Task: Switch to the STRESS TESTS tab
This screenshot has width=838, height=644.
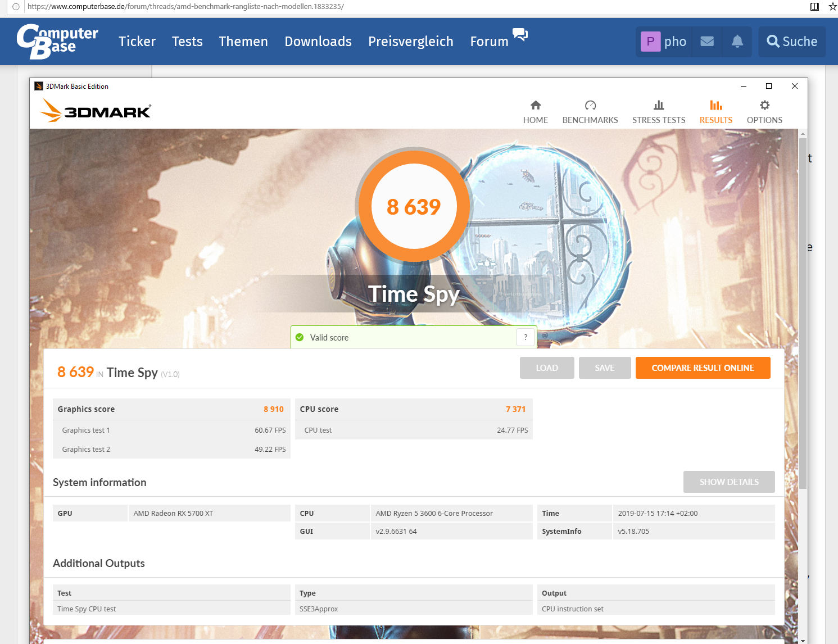Action: point(659,112)
